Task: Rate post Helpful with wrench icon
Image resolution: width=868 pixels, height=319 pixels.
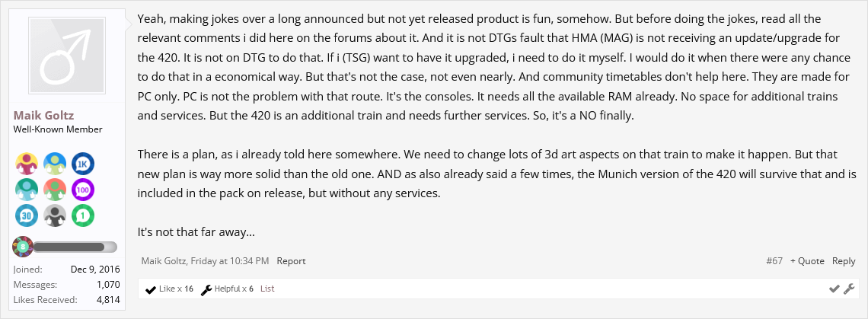Action: [x=848, y=289]
